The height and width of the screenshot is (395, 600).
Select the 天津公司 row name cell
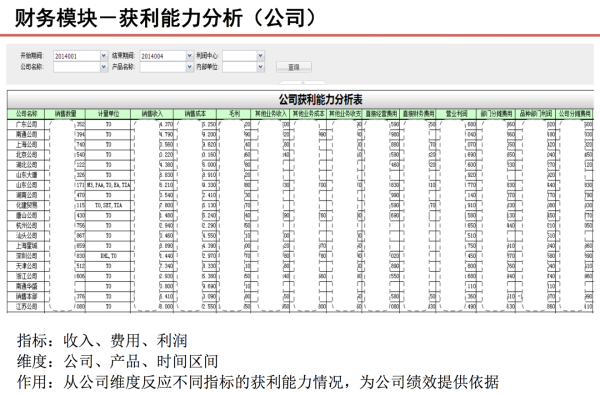point(26,266)
